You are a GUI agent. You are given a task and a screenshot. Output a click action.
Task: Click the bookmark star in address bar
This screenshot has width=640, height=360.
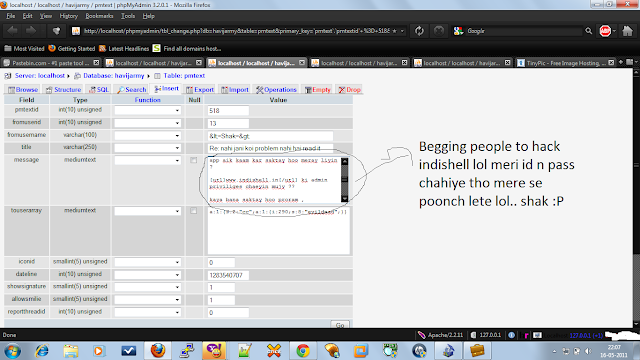[394, 31]
